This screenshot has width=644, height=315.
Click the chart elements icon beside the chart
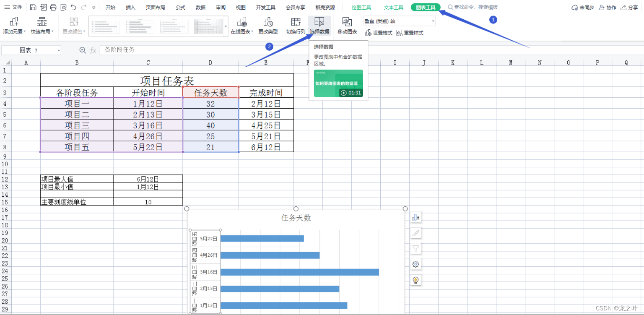click(415, 217)
